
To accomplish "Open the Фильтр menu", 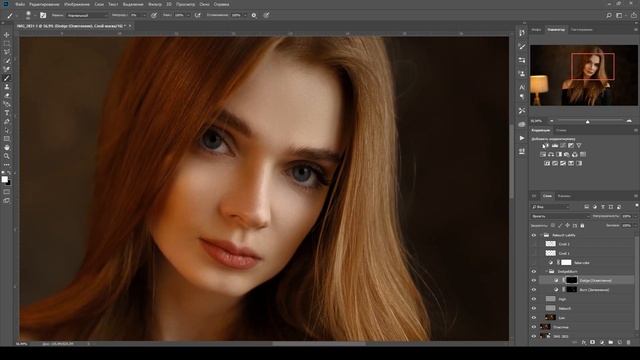I will coord(155,4).
